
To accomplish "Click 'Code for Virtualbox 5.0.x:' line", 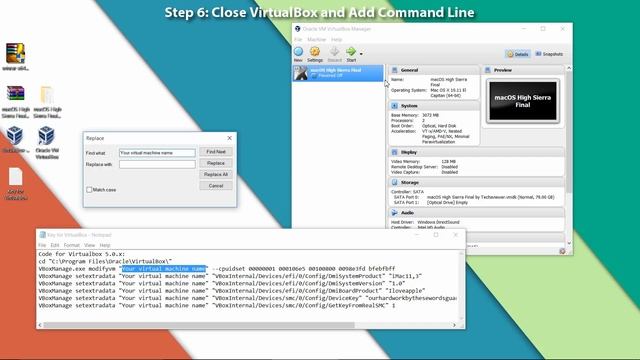I will coord(82,254).
